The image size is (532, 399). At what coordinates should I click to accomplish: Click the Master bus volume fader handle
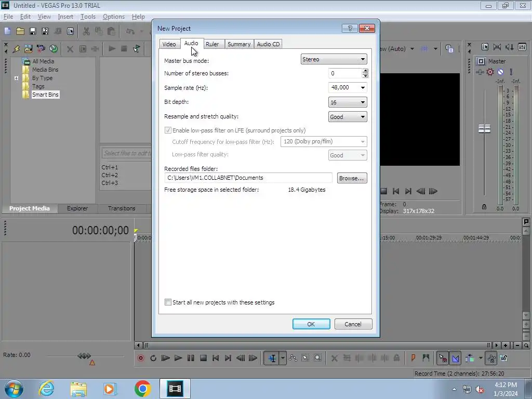(x=484, y=129)
